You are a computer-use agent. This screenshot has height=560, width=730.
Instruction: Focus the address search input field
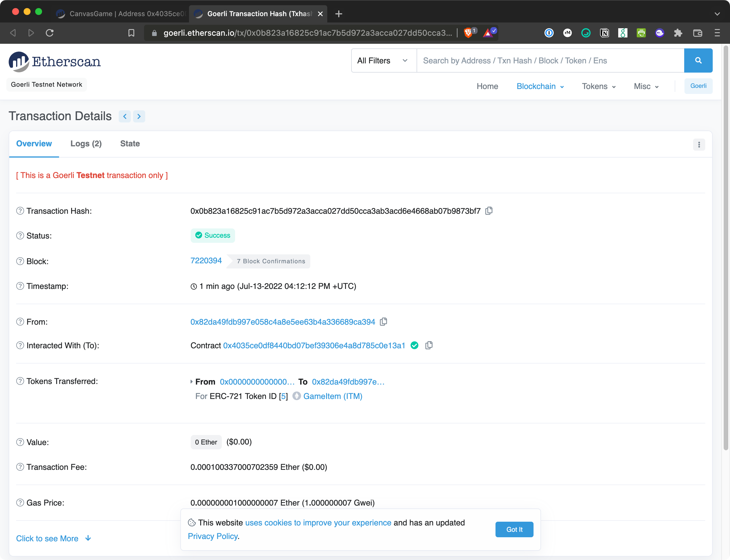click(x=550, y=61)
